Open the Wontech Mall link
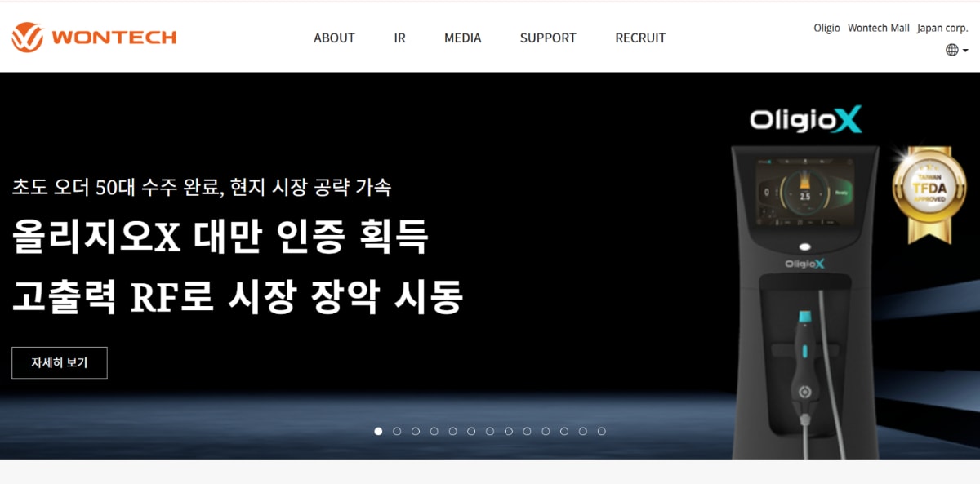This screenshot has height=484, width=980. pos(878,28)
